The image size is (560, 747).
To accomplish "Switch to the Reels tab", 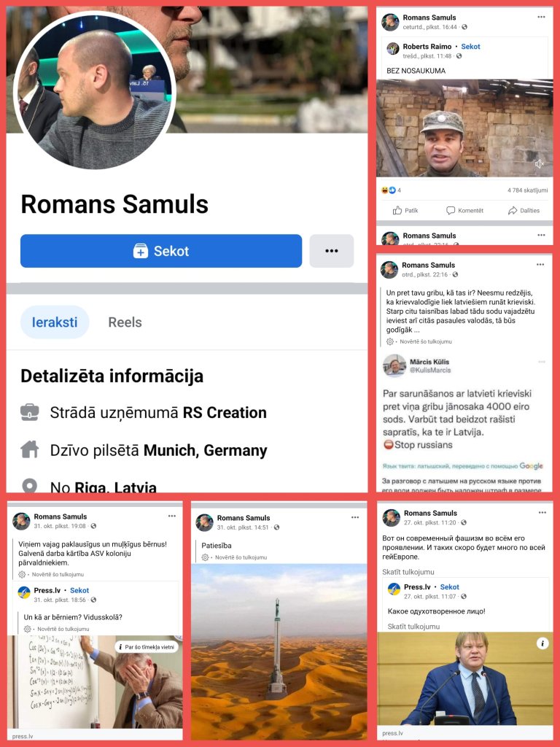I will click(x=125, y=322).
